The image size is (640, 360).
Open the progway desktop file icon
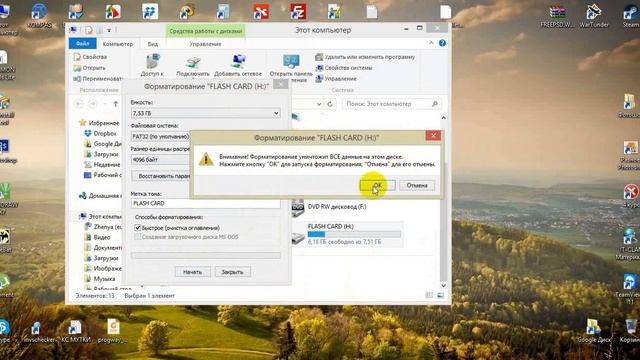[112, 331]
